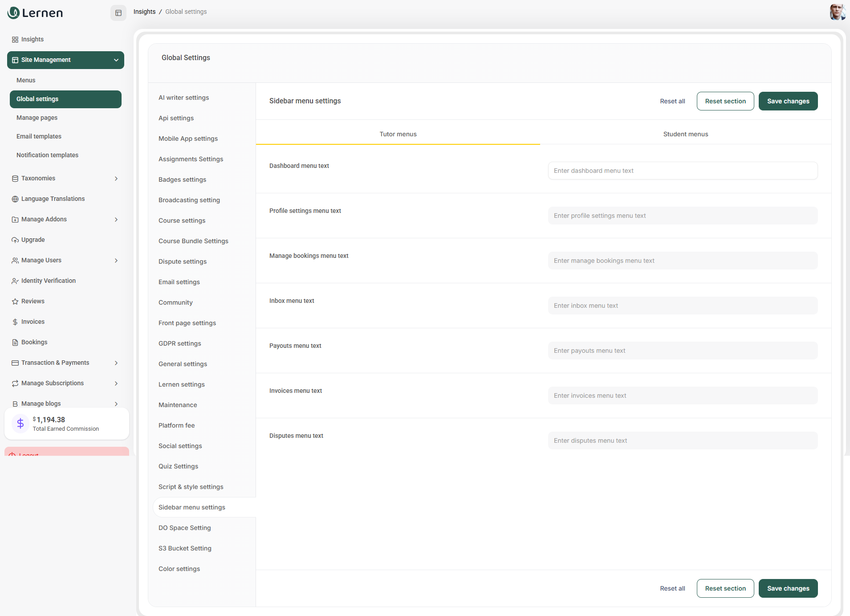
Task: Click the Lernen logo
Action: coord(36,13)
